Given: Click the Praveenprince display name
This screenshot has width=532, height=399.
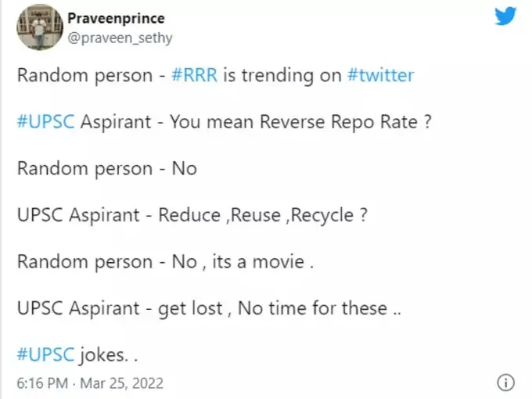Looking at the screenshot, I should (117, 19).
